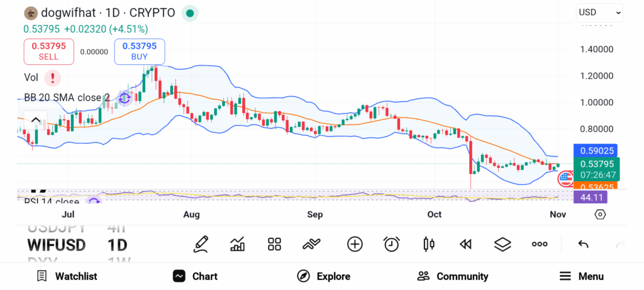The image size is (644, 290).
Task: Open the four-square layout grid icon
Action: [x=274, y=244]
